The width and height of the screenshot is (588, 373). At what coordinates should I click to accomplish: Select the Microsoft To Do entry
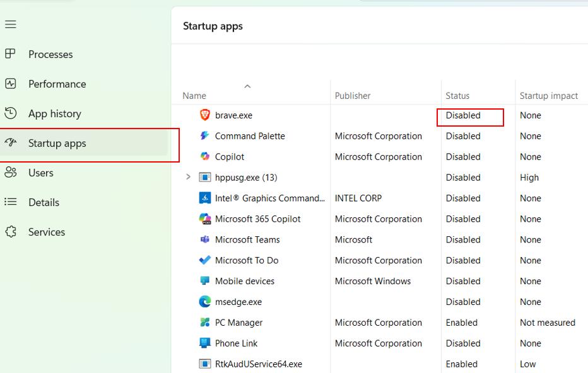point(247,260)
